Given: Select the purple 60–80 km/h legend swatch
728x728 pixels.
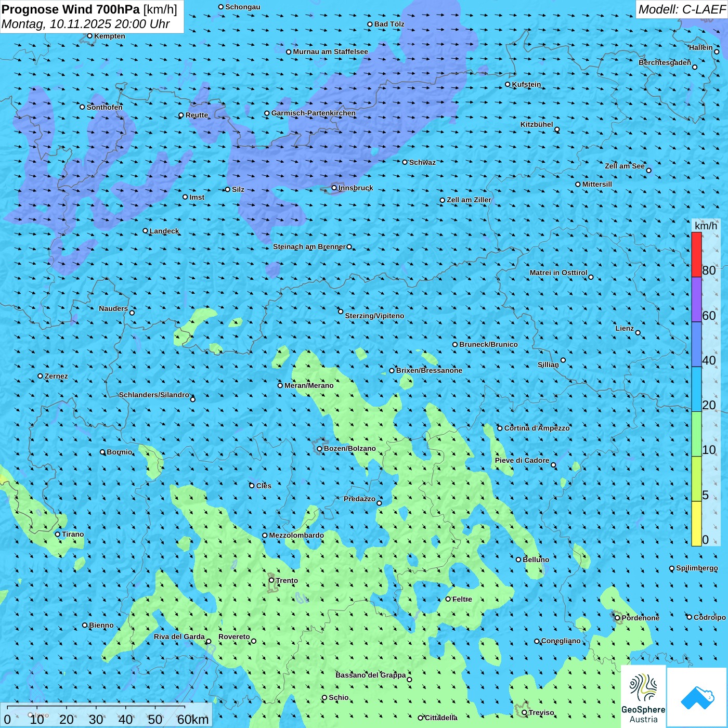Looking at the screenshot, I should [696, 300].
